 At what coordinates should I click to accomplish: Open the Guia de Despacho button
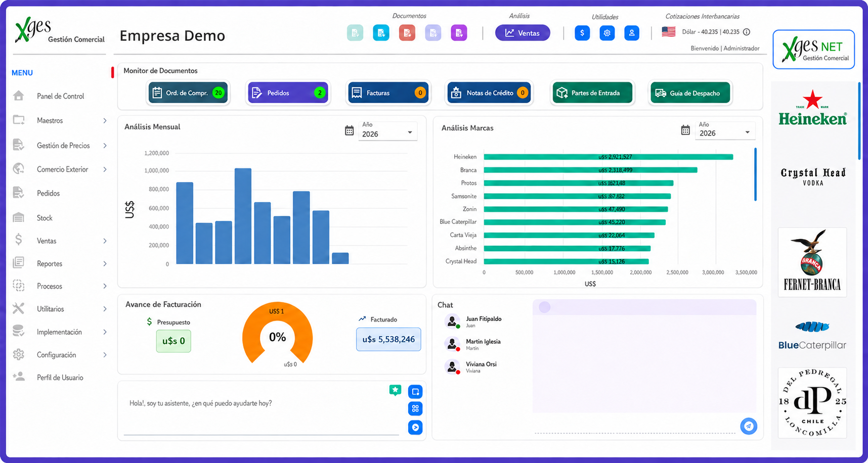click(690, 92)
